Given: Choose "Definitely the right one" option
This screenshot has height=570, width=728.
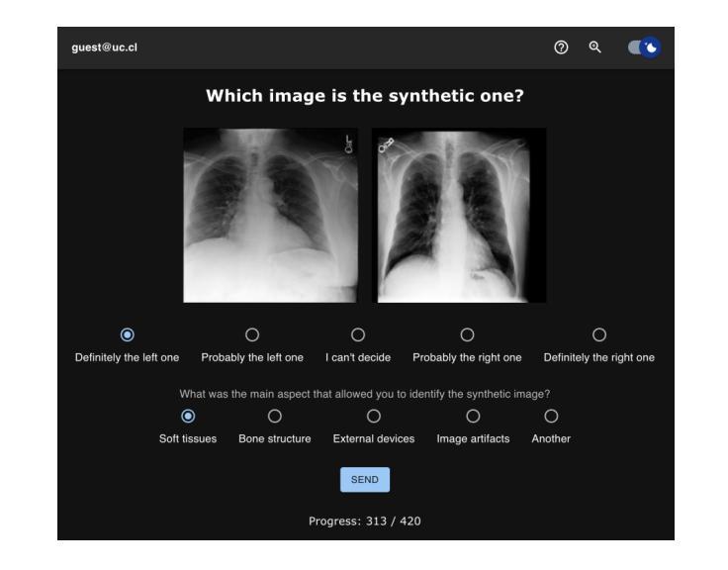Looking at the screenshot, I should (x=599, y=334).
